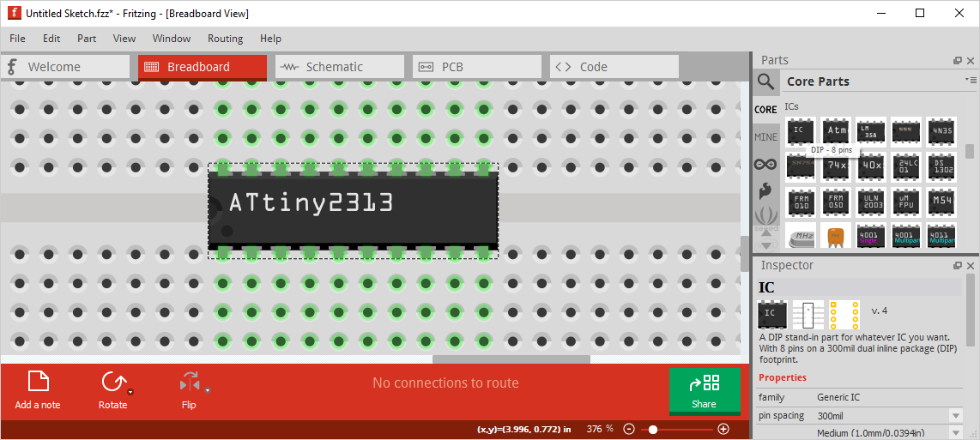980x440 pixels.
Task: Open the parts search magnifier
Action: 765,81
